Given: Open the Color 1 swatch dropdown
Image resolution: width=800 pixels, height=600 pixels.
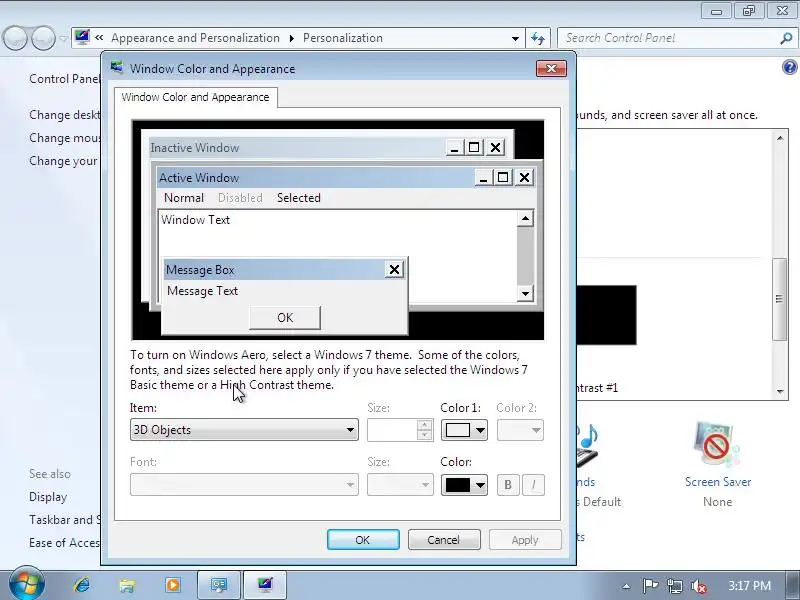Looking at the screenshot, I should [464, 430].
